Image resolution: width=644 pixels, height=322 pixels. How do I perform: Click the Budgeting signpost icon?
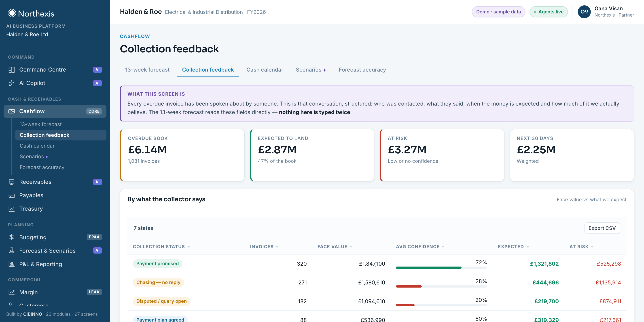[x=11, y=237]
